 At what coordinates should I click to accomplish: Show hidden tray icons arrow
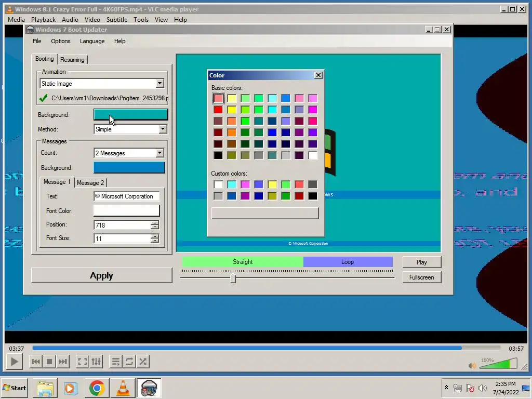pos(446,387)
